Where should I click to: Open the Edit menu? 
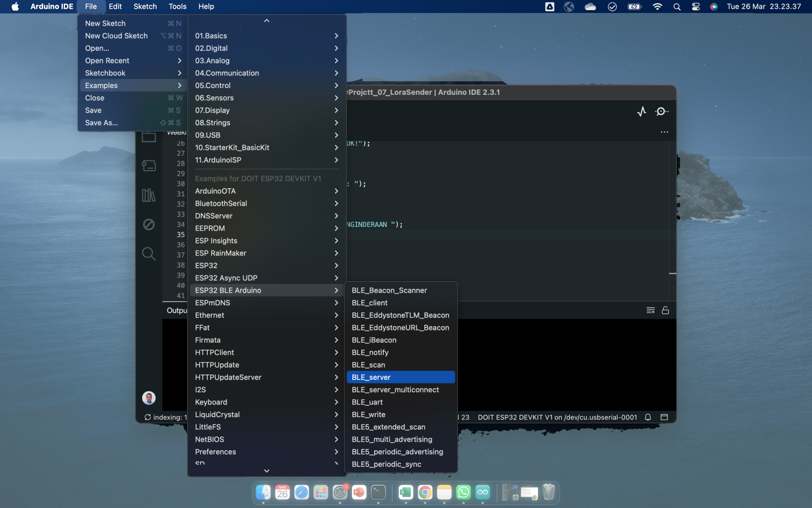click(115, 7)
